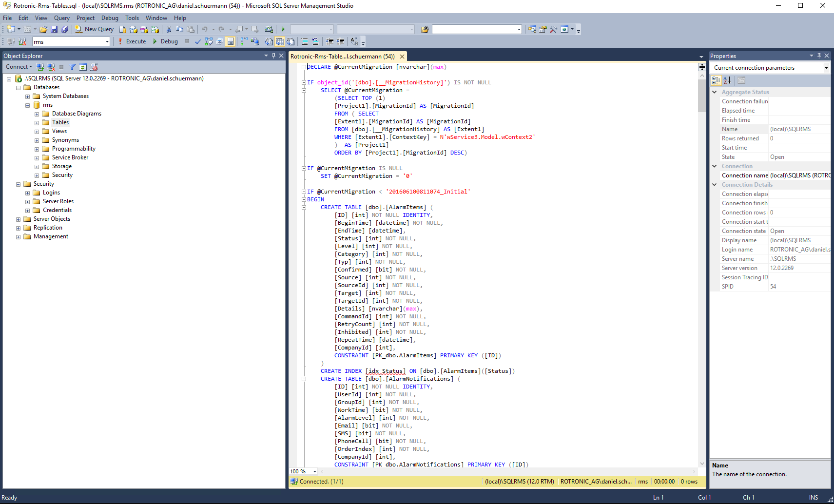Pin the Object Explorer panel with auto-hide pin
This screenshot has height=504, width=834.
[x=273, y=56]
